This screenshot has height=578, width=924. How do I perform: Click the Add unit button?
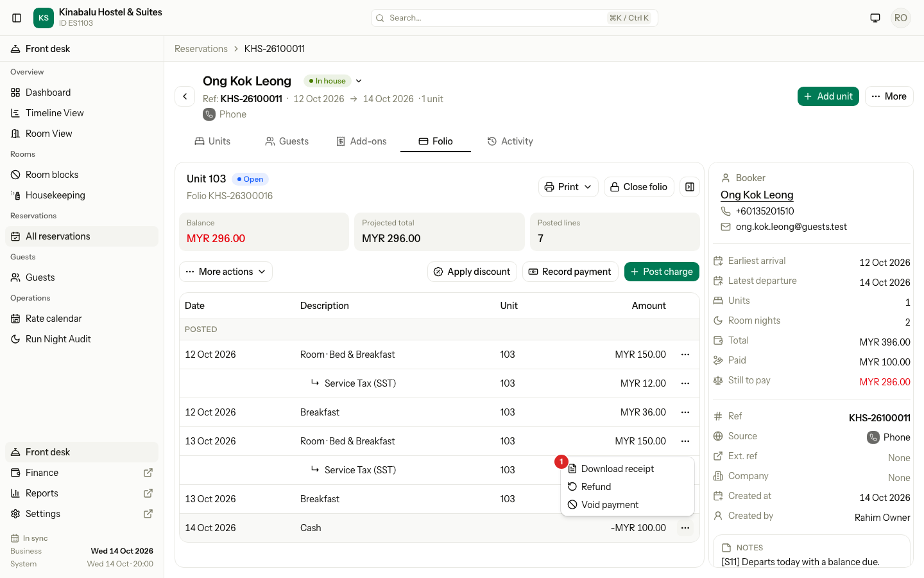click(x=828, y=96)
